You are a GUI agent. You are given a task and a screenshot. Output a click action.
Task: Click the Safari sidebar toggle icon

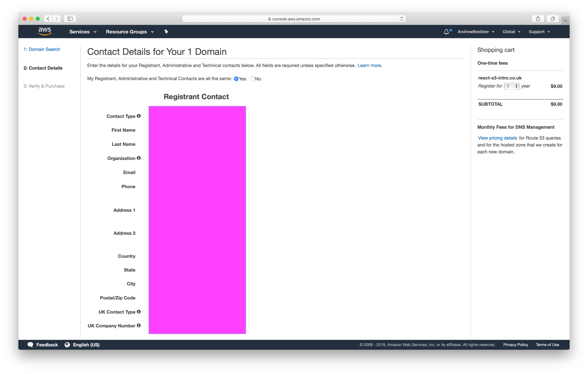70,19
